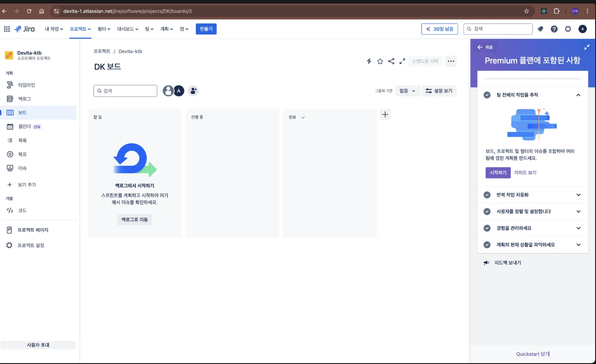Image resolution: width=596 pixels, height=364 pixels.
Task: Expand 사용자를 정렬 및 설정합니다 section
Action: tap(532, 211)
